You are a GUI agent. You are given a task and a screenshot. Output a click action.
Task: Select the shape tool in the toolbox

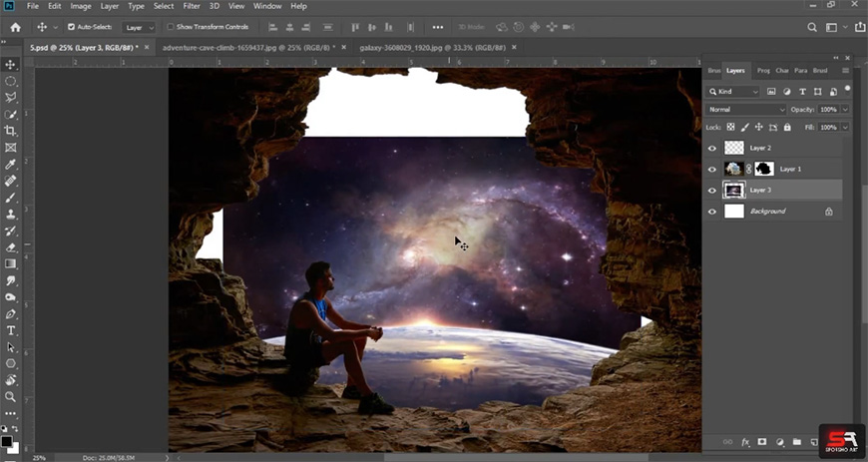point(10,363)
